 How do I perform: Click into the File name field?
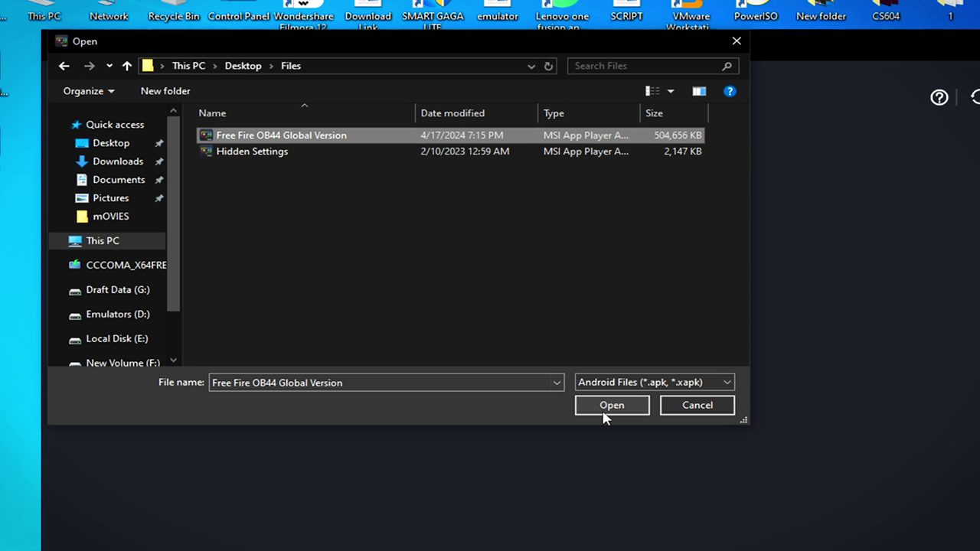tap(380, 383)
